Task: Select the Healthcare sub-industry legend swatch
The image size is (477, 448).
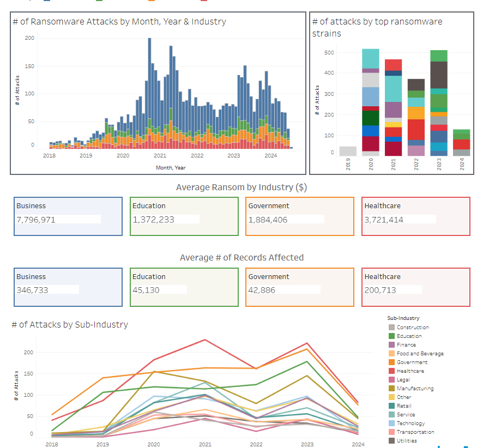Action: (x=391, y=371)
